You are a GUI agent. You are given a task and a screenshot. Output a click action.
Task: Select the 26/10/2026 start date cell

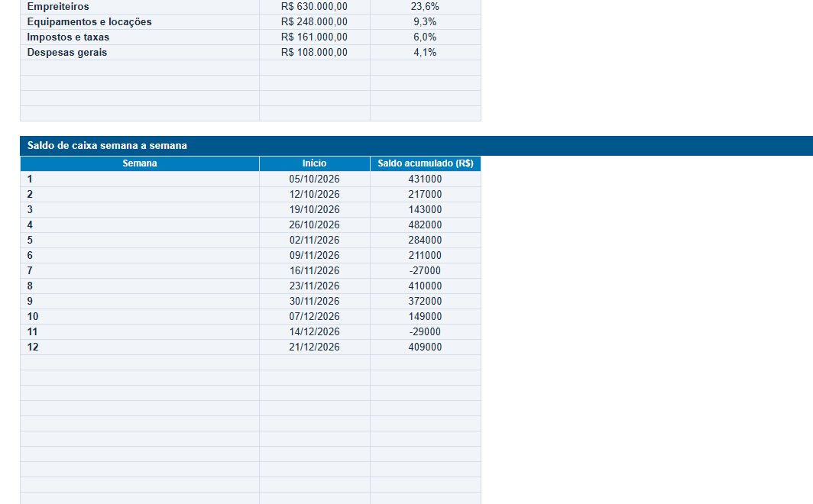pyautogui.click(x=315, y=225)
